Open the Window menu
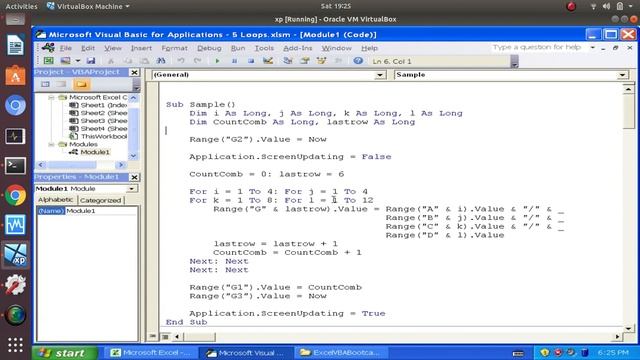Image resolution: width=640 pixels, height=360 pixels. 336,48
